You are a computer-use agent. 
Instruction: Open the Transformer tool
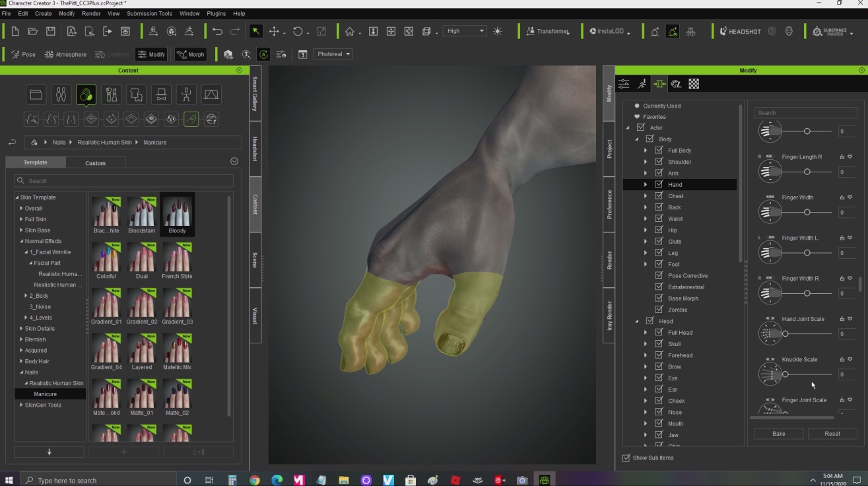(x=547, y=31)
